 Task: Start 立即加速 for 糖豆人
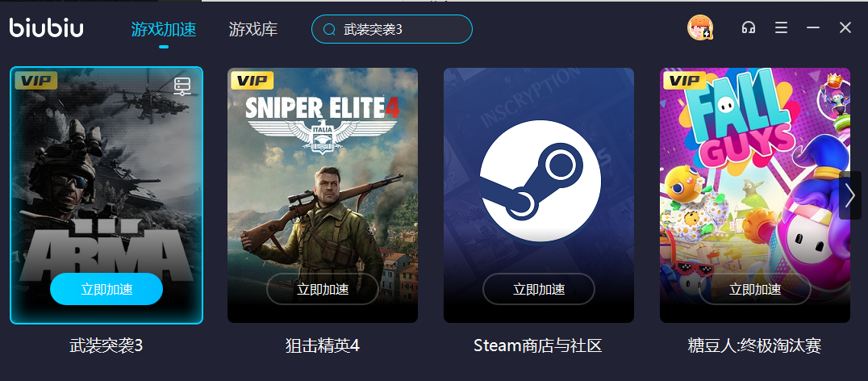(755, 289)
